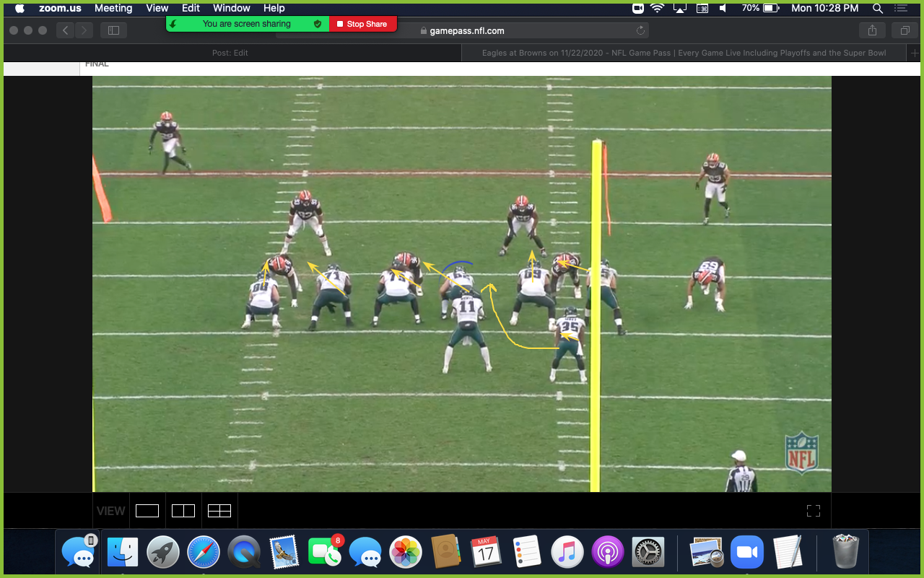
Task: Click the Share icon in the browser toolbar
Action: pos(872,30)
